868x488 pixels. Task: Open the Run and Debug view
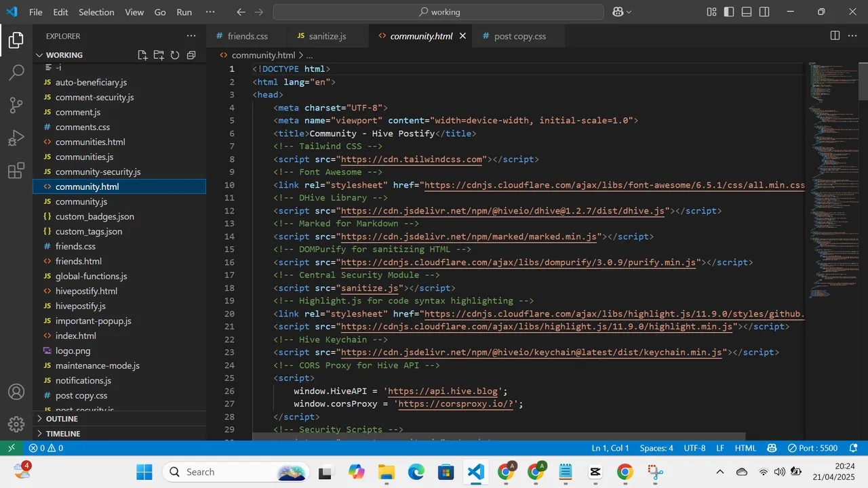[x=16, y=138]
